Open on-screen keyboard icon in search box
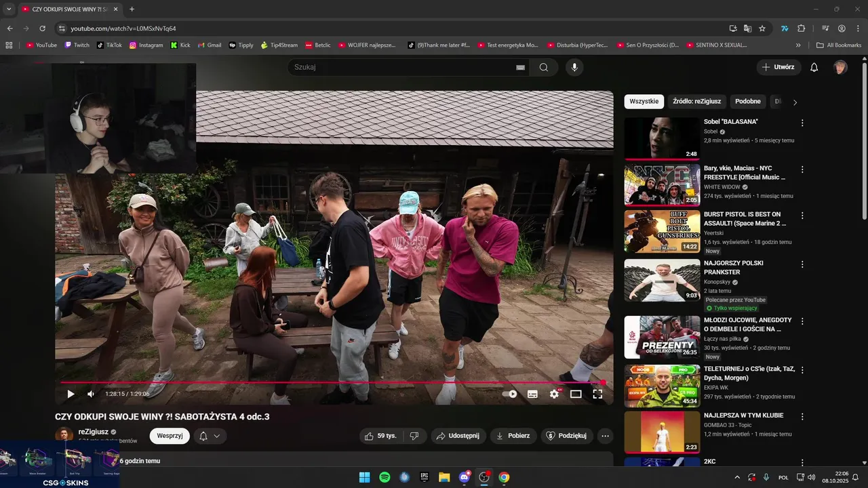Screen dimensions: 868x488 (520, 67)
